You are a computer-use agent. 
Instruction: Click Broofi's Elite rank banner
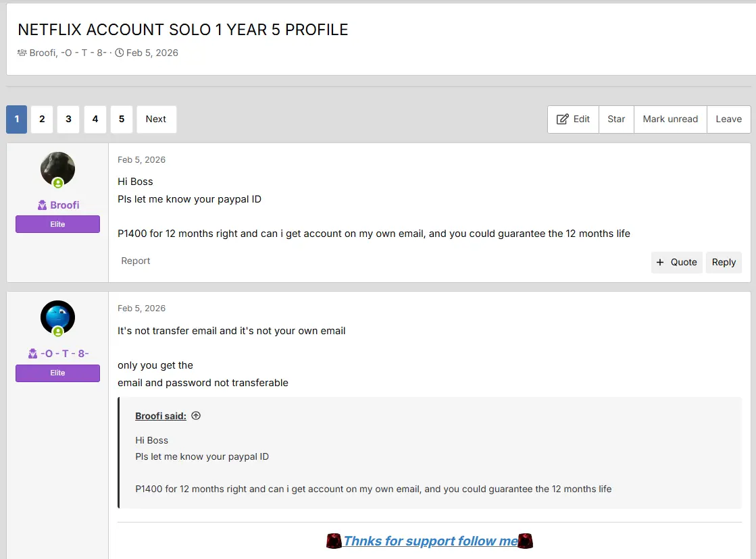click(57, 224)
